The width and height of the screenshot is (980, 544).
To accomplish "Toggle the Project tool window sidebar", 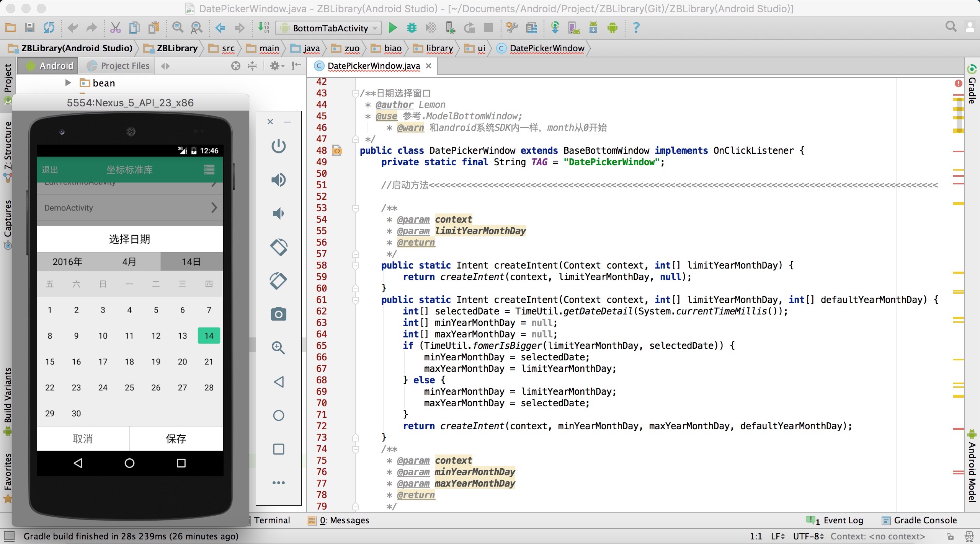I will pyautogui.click(x=8, y=78).
